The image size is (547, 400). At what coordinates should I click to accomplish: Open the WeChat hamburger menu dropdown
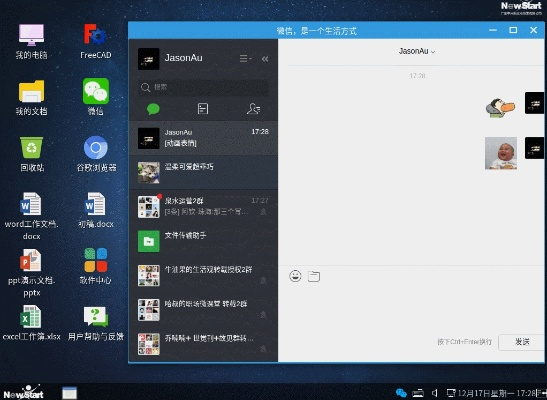click(245, 59)
